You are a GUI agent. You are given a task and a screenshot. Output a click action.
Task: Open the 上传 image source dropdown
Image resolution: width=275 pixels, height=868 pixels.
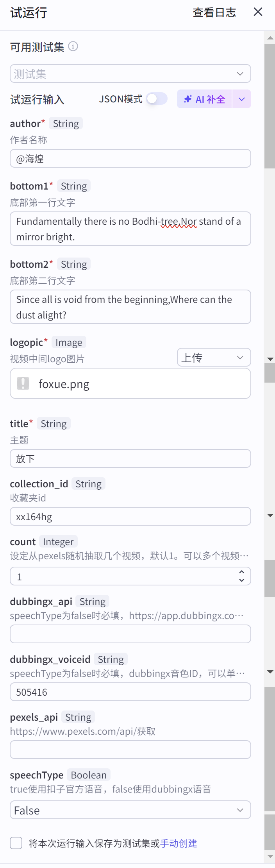214,358
